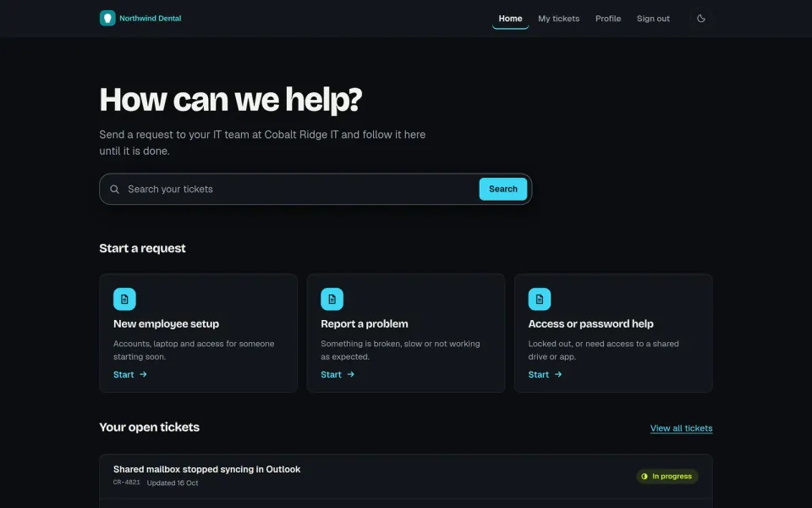Click the Locked out, or need access description
Screen dimensions: 812x508
pyautogui.click(x=603, y=350)
